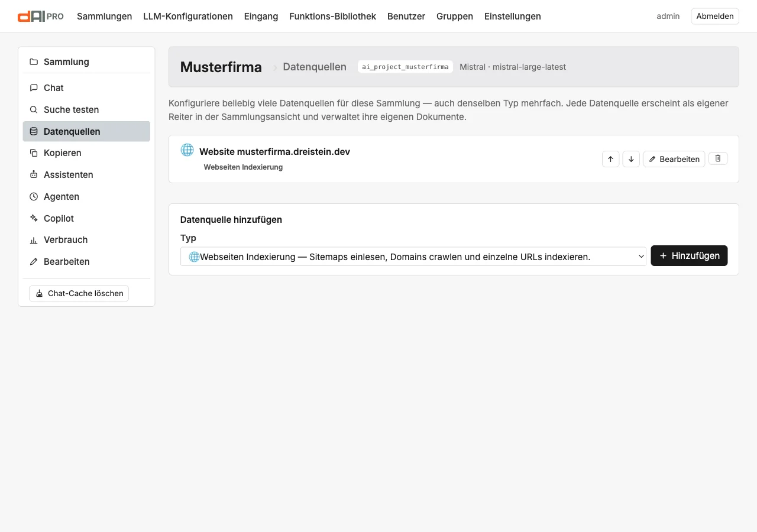Delete the Website musterfirma datasource
The width and height of the screenshot is (757, 532).
point(718,158)
